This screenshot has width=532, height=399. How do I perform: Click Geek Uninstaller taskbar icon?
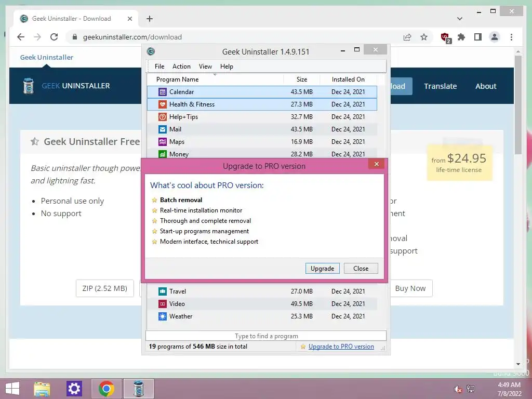(x=138, y=389)
